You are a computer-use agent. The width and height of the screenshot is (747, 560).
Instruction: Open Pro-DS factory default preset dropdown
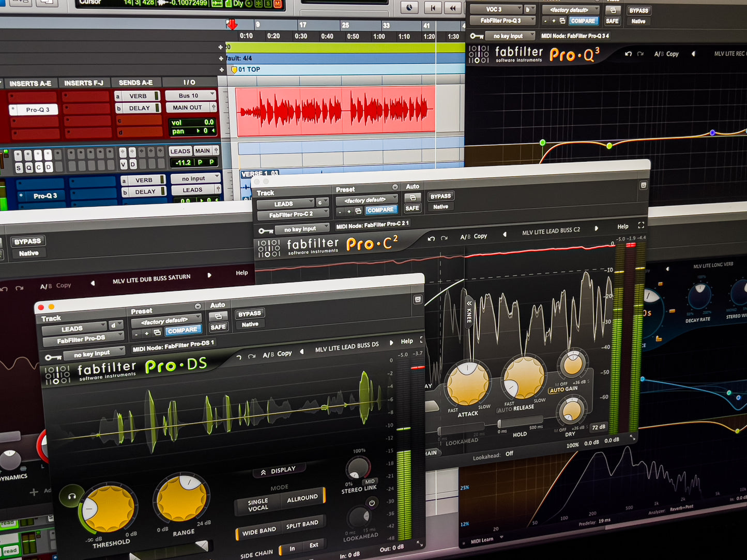click(165, 321)
